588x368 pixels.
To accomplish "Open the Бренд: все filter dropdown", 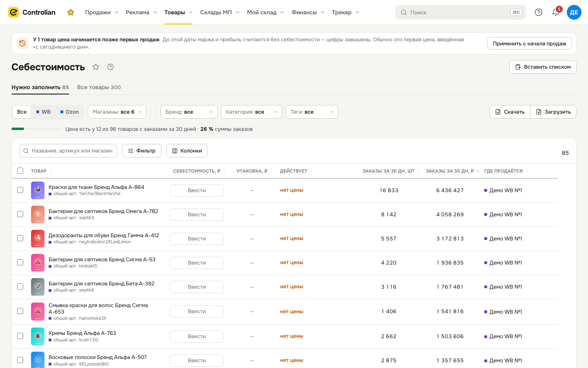I will pos(189,112).
